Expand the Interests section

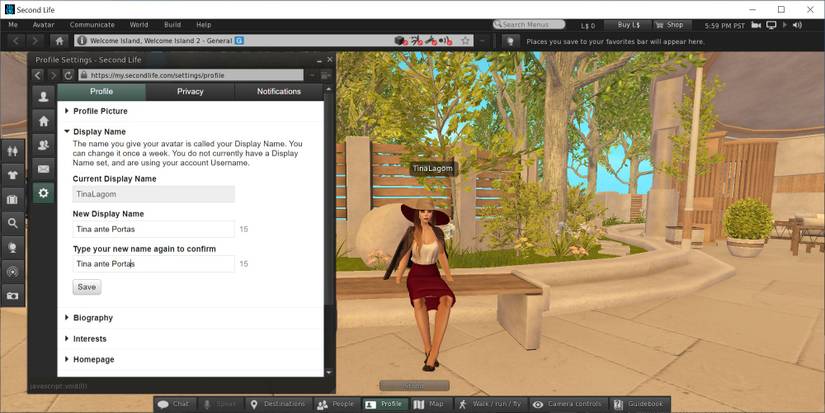coord(85,339)
